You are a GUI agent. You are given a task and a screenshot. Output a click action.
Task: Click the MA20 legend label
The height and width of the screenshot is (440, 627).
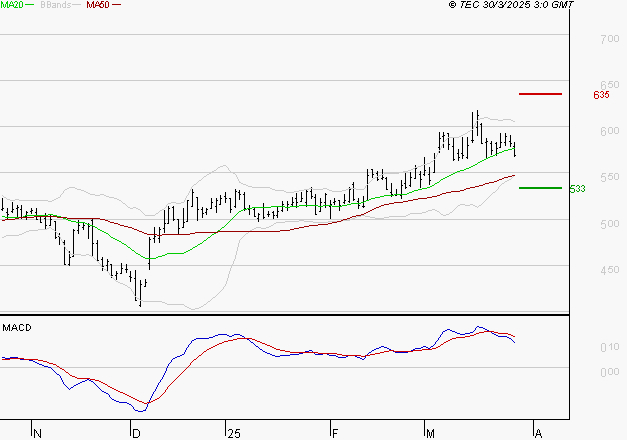pos(12,5)
